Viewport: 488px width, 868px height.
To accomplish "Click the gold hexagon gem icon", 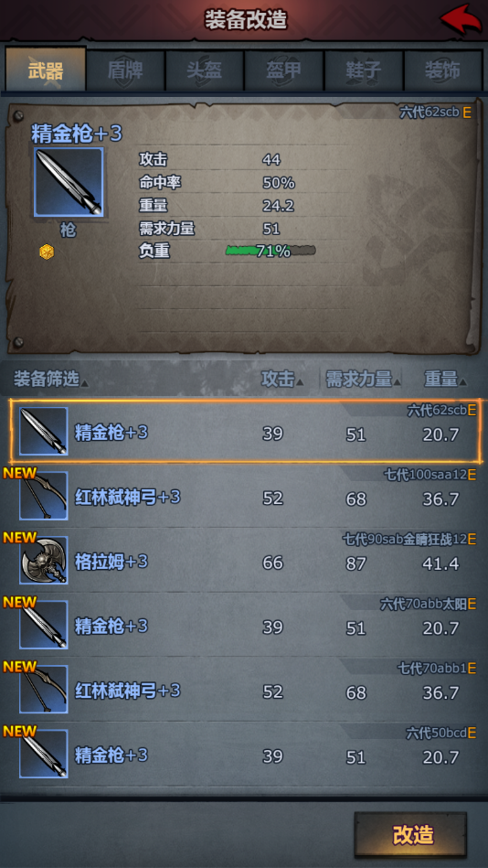I will 47,252.
